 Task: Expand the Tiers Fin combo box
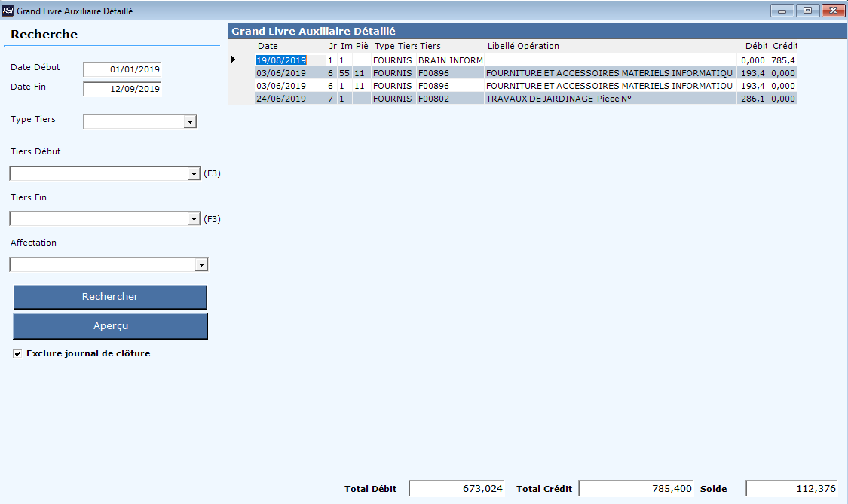pos(194,219)
